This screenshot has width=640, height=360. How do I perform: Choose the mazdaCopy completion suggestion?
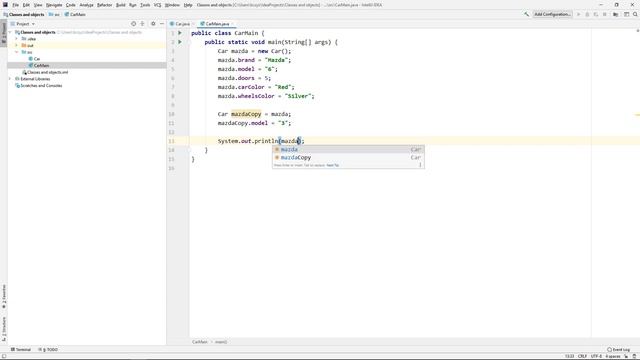pyautogui.click(x=348, y=158)
